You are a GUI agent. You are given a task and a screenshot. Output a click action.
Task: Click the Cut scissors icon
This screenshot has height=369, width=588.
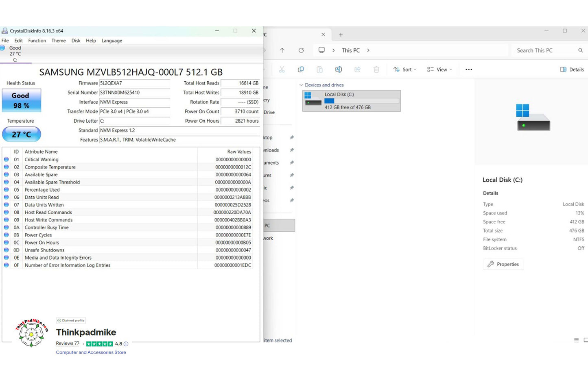pos(282,69)
